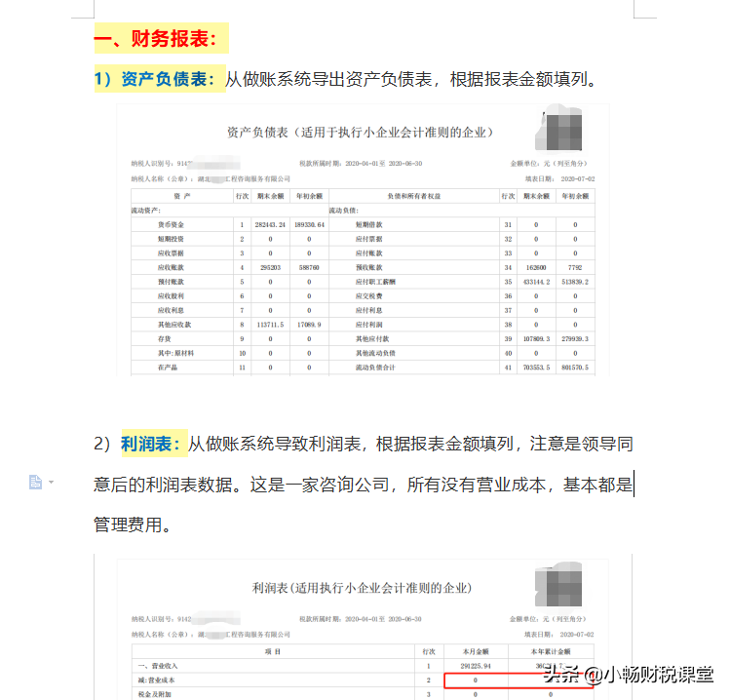
Task: Click the value 162600 in 预收账款 row
Action: coord(536,267)
